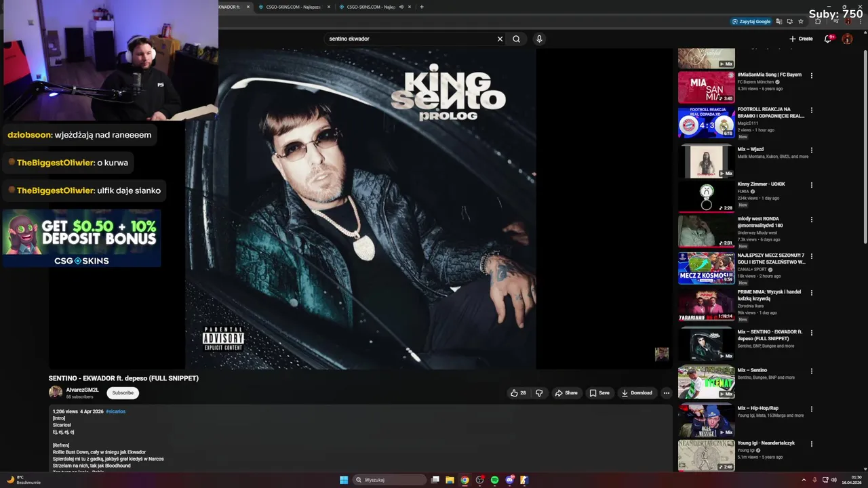Open PRIME MMA Wyzysk thumbnail
Viewport: 868px width, 488px height.
pos(706,305)
